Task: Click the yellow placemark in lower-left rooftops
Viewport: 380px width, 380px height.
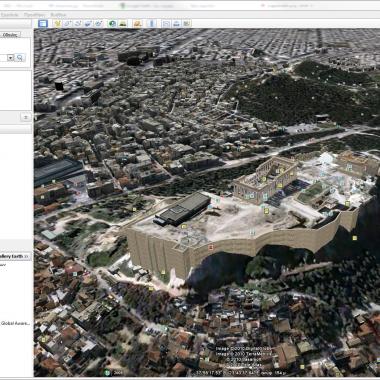Action: 43,340
